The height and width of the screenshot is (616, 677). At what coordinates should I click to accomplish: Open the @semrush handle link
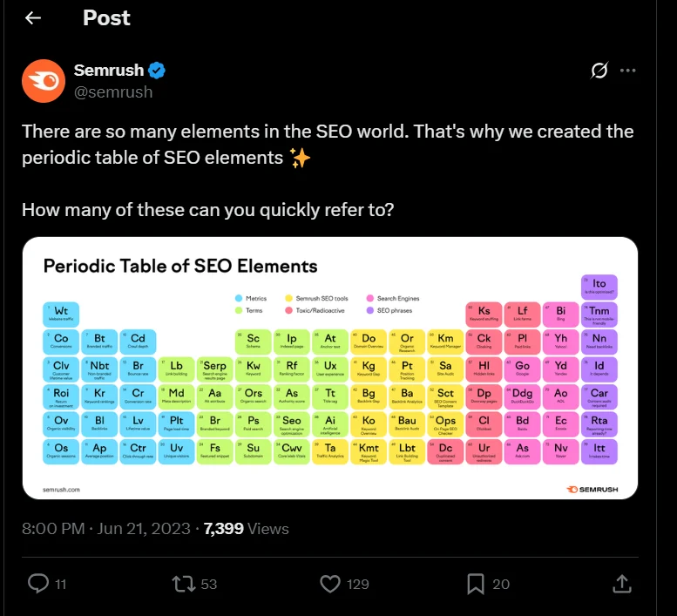pyautogui.click(x=113, y=91)
